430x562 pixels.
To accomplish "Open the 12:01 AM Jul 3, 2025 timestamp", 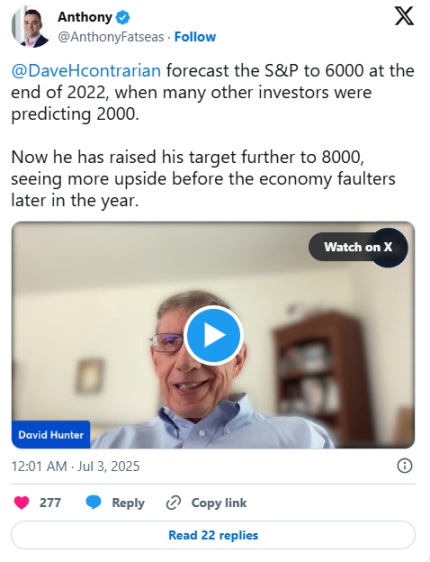I will 75,466.
